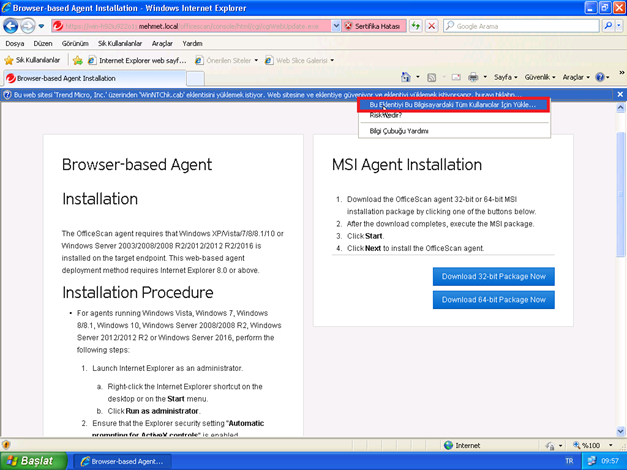
Task: Open the Web Slice Galerisi favorite
Action: (297, 60)
